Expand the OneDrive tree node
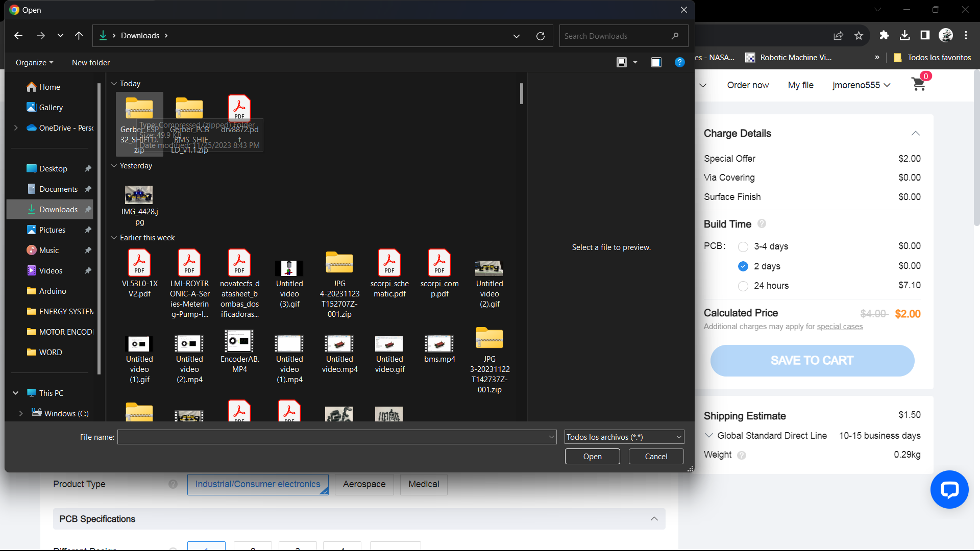 coord(16,128)
